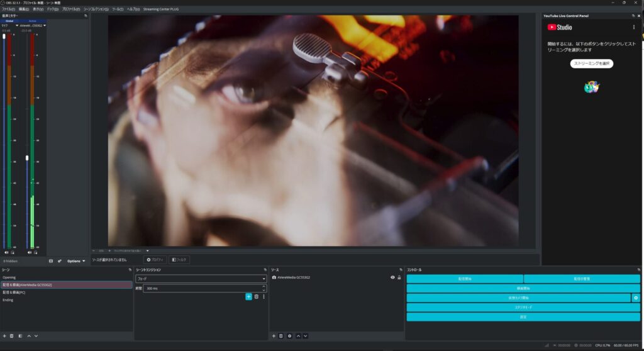This screenshot has width=644, height=351.
Task: Open the preview zoom scale dropdown
Action: coord(147,250)
